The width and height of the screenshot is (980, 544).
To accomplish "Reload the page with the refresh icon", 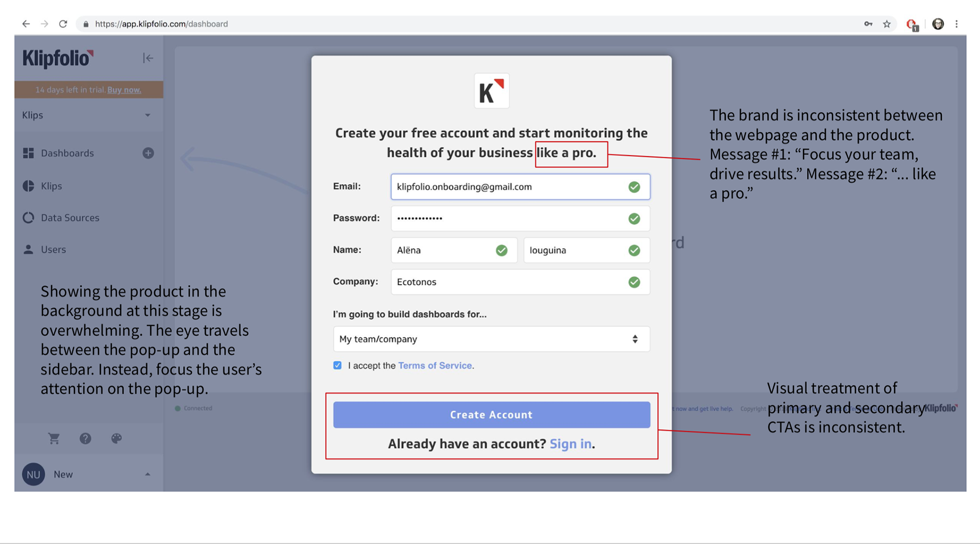I will 63,24.
